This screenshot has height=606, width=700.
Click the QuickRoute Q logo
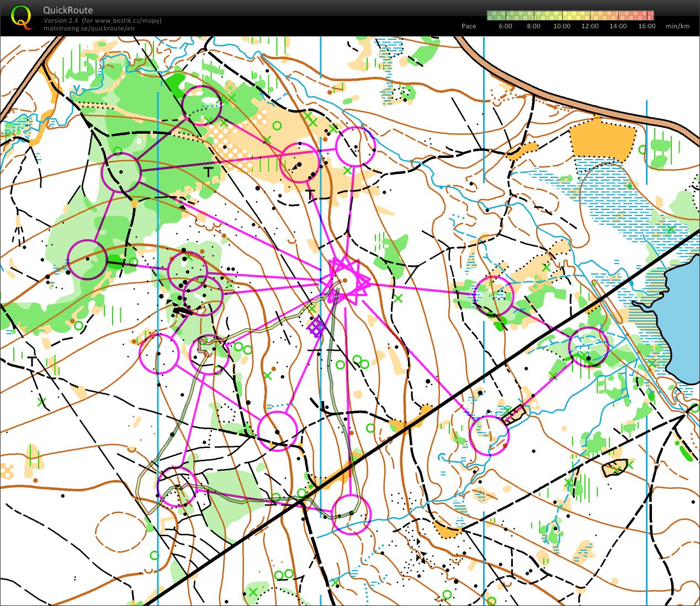click(x=21, y=16)
